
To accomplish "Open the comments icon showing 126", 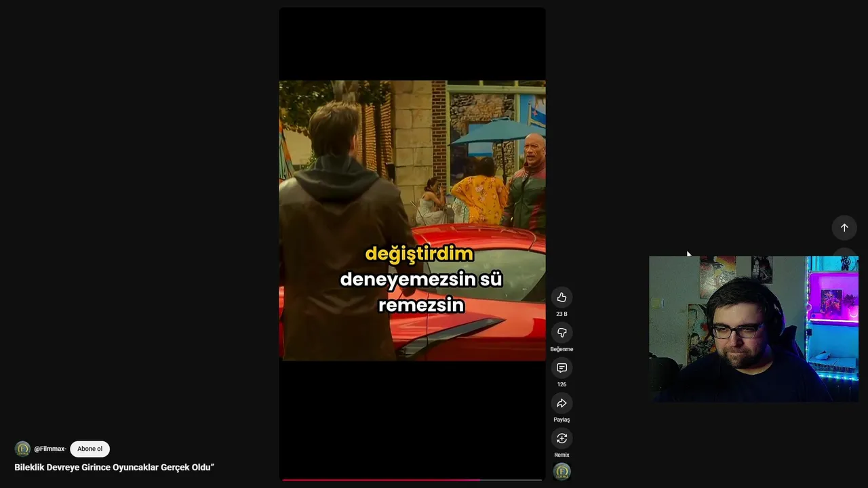I will point(561,368).
